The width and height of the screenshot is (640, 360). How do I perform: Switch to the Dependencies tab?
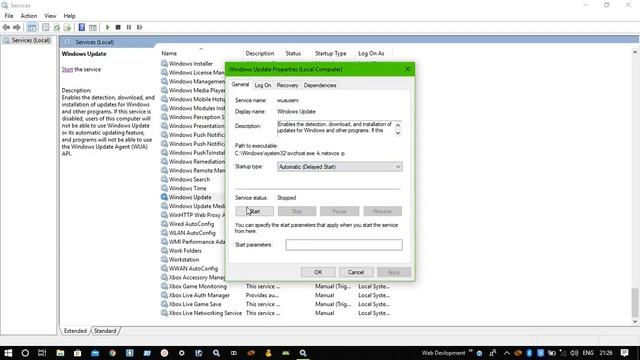pos(320,85)
